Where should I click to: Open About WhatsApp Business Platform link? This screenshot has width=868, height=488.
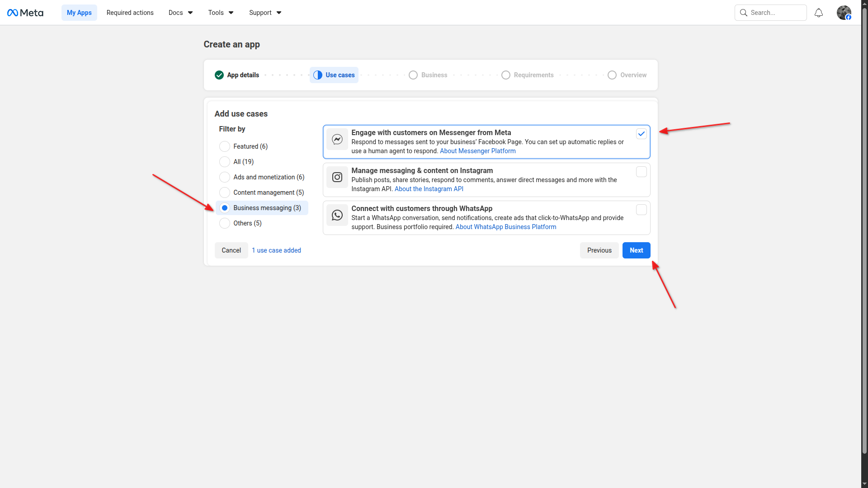[x=505, y=227]
